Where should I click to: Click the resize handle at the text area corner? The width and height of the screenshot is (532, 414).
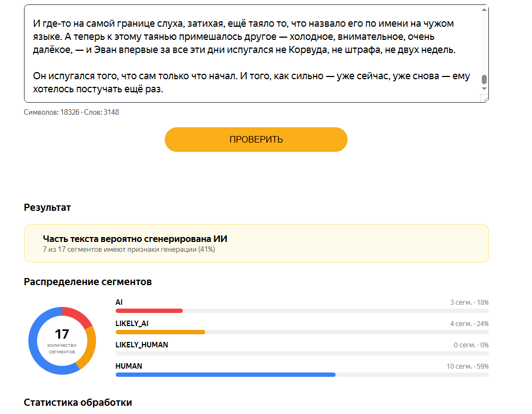click(485, 99)
